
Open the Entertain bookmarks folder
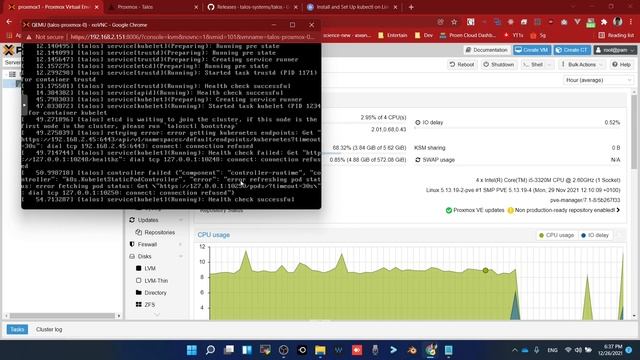click(x=392, y=36)
